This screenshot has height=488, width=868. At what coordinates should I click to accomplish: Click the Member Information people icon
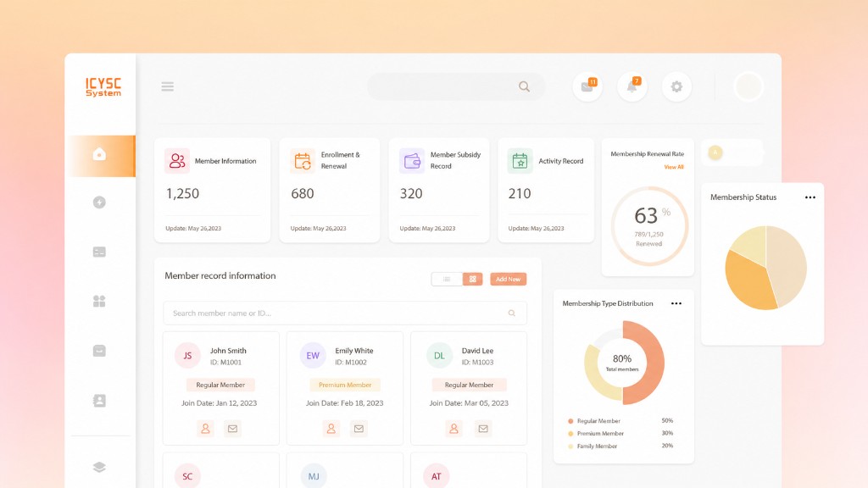177,161
